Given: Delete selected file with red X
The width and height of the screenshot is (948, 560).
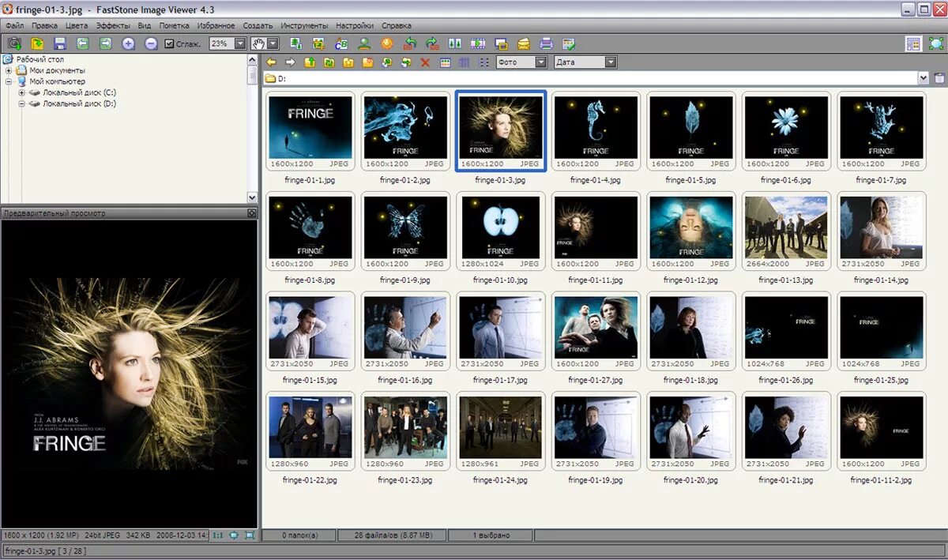Looking at the screenshot, I should pyautogui.click(x=425, y=62).
